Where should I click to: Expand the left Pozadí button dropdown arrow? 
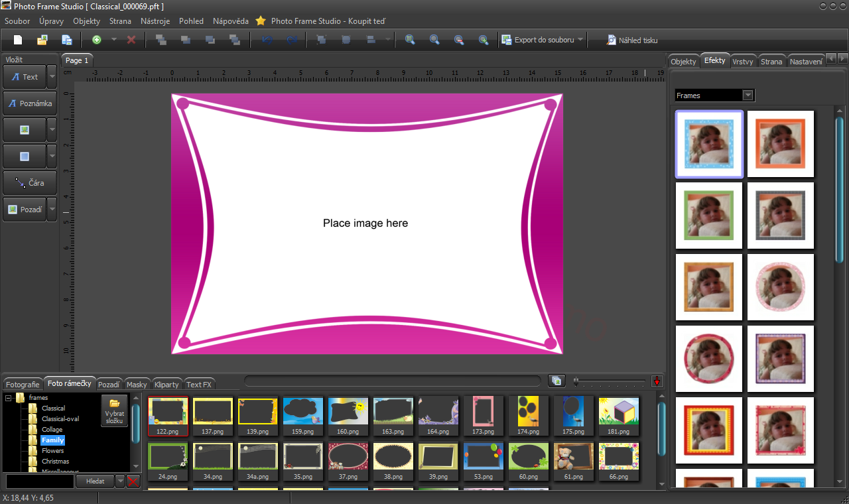tap(52, 209)
